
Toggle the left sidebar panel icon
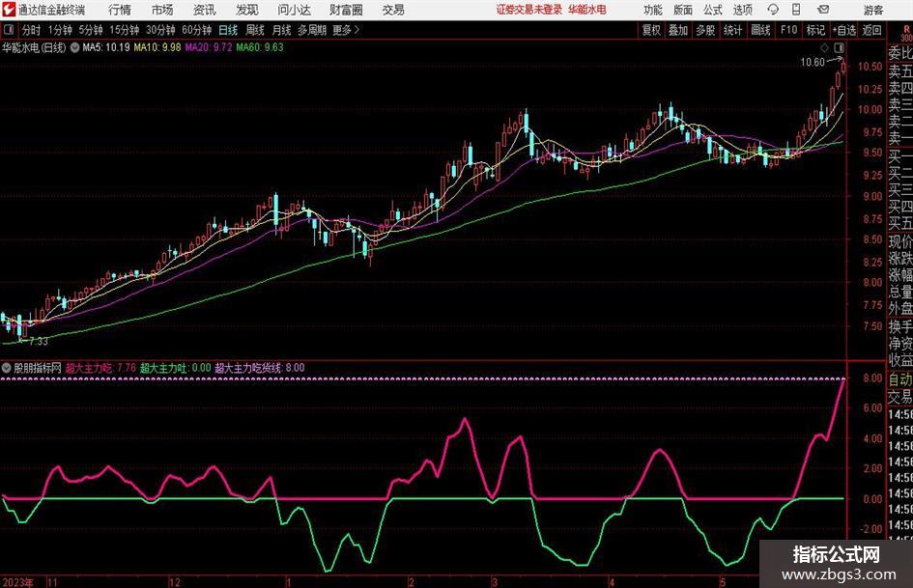click(9, 30)
